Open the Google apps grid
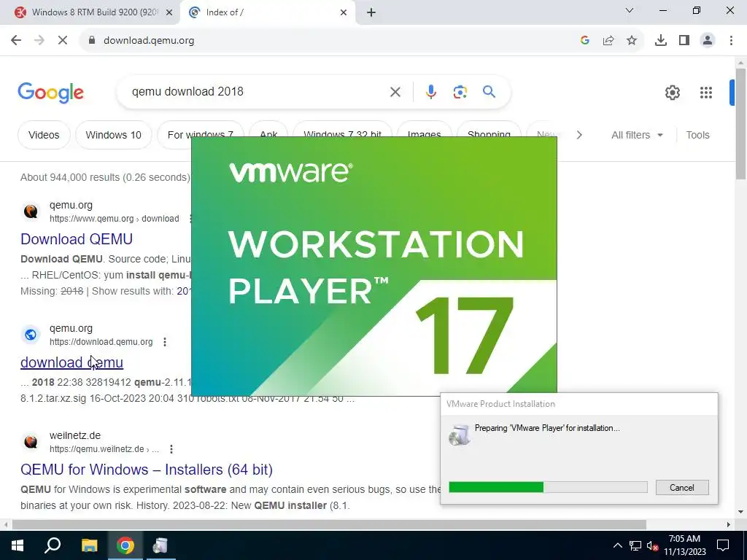Image resolution: width=747 pixels, height=560 pixels. pos(706,93)
